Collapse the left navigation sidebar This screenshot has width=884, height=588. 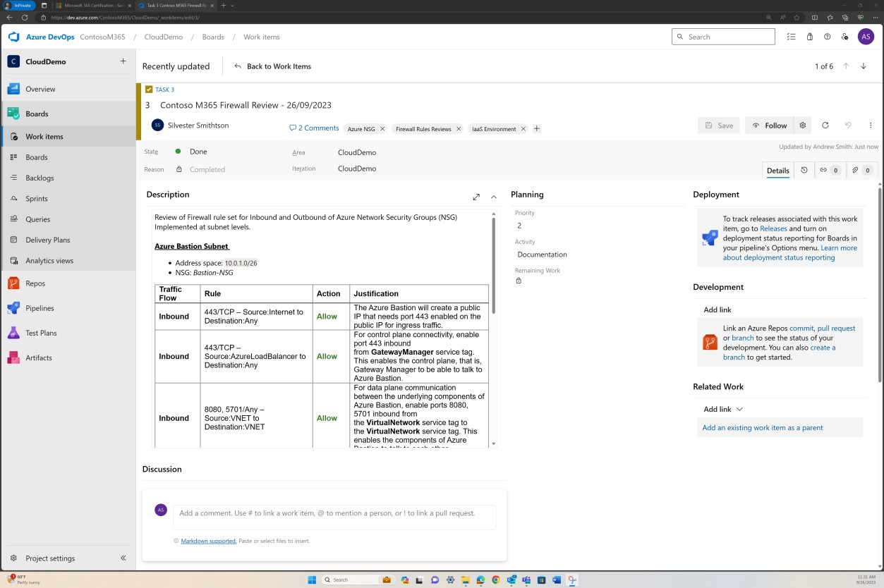click(123, 558)
